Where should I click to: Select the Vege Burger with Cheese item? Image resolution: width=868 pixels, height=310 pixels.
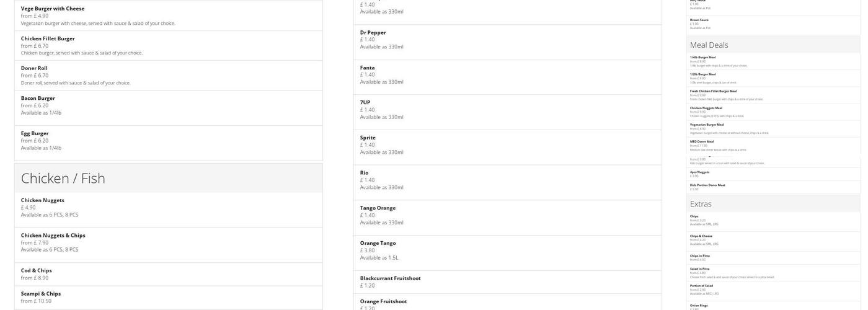coord(52,9)
